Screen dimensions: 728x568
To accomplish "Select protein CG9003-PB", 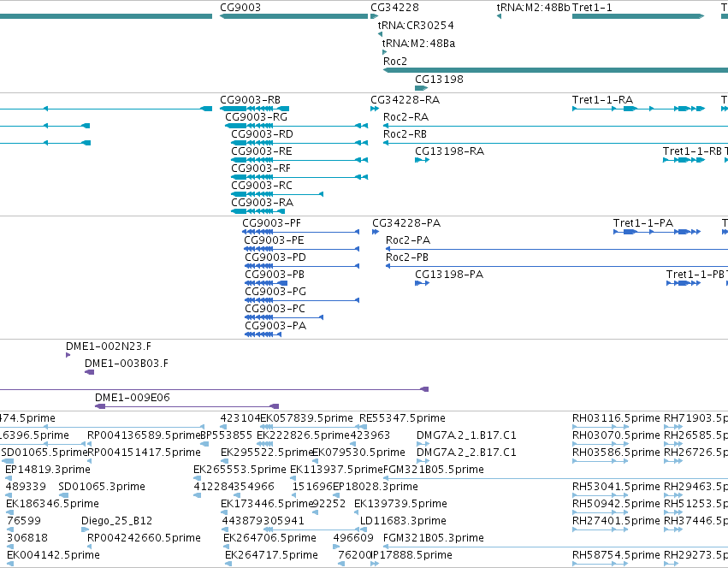I will (x=275, y=275).
